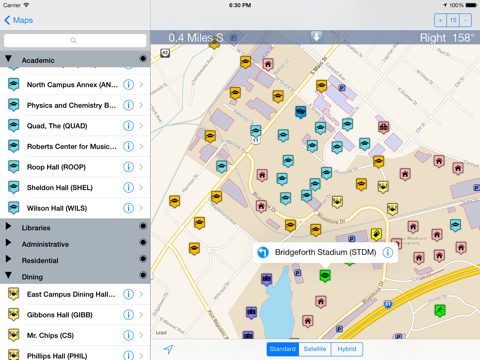Open info icon for Roop Hall
480x360 pixels.
pyautogui.click(x=128, y=167)
